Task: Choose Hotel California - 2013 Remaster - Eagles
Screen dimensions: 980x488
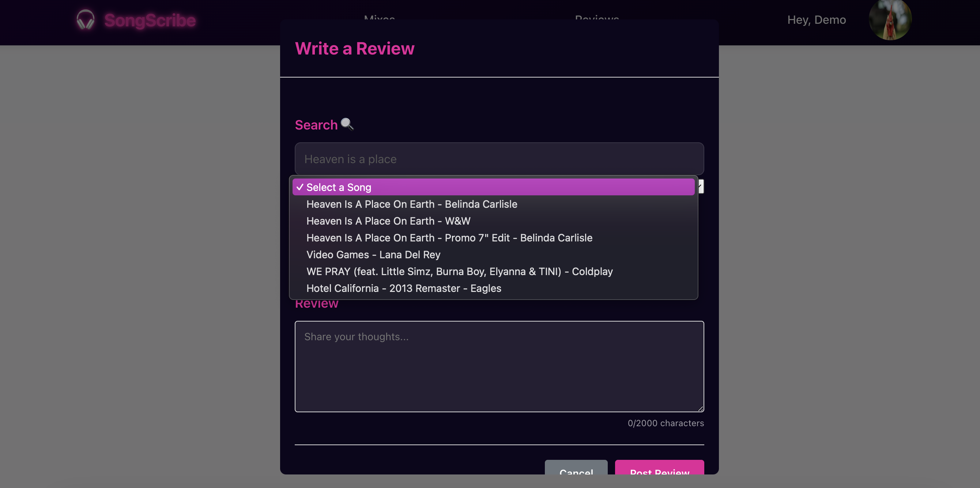Action: point(493,288)
